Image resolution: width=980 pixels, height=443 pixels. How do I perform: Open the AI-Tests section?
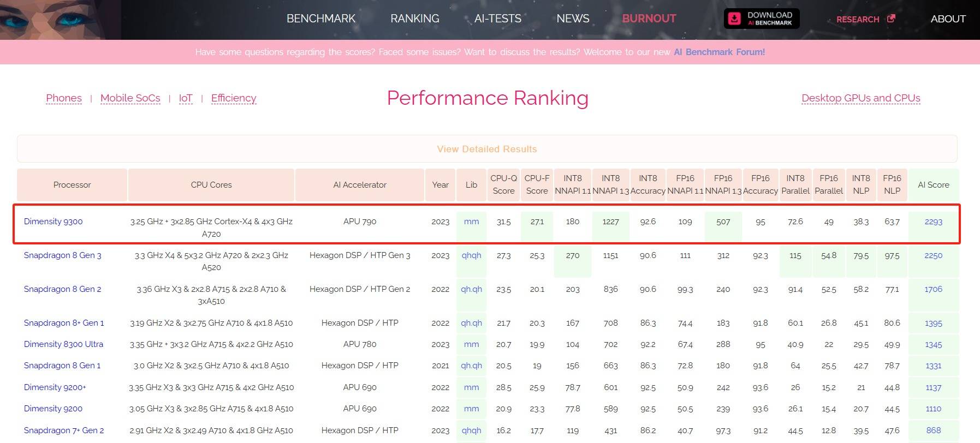(x=497, y=19)
